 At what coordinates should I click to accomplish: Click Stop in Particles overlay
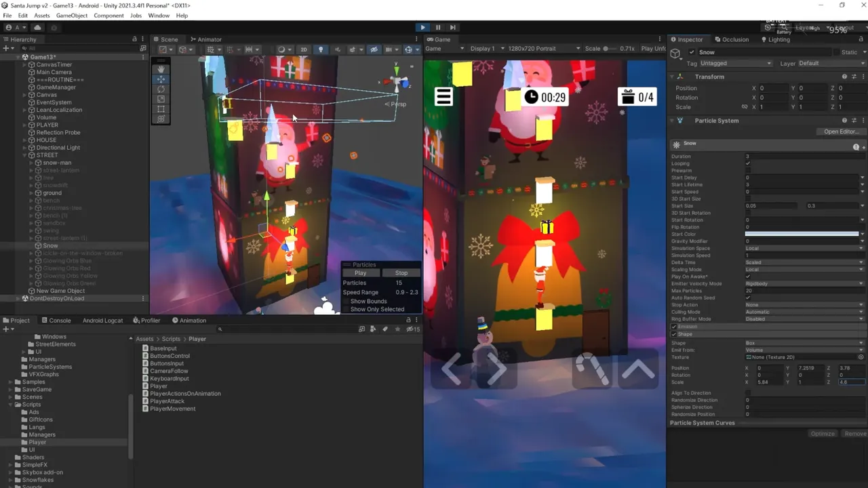401,273
